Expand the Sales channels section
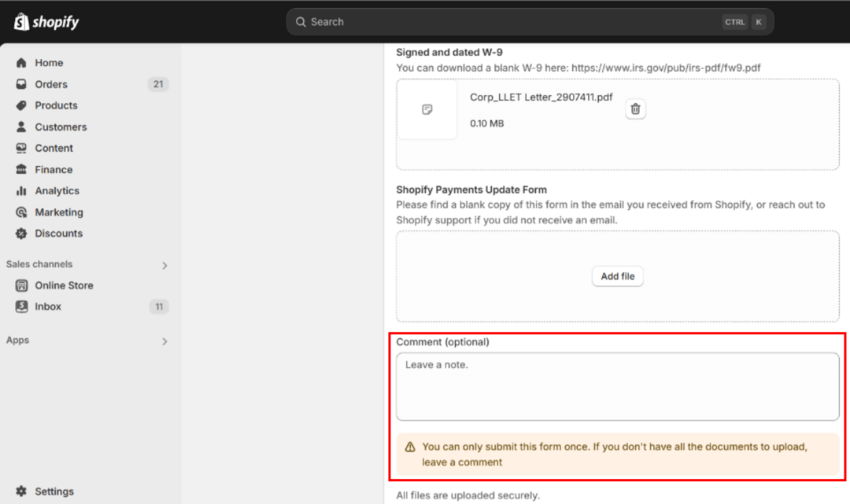The height and width of the screenshot is (504, 850). (164, 265)
